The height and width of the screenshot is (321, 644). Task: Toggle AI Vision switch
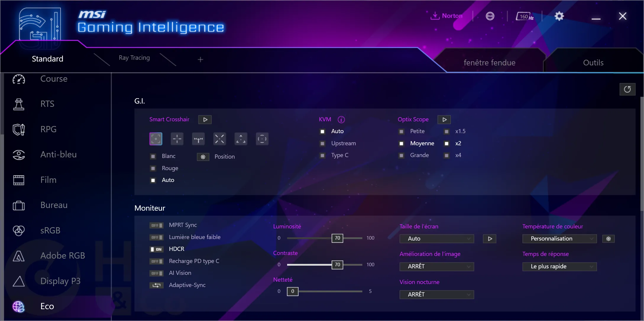156,273
